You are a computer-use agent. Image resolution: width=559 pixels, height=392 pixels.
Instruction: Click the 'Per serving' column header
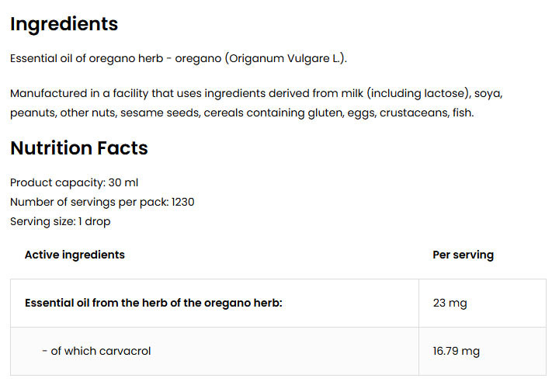click(x=463, y=255)
